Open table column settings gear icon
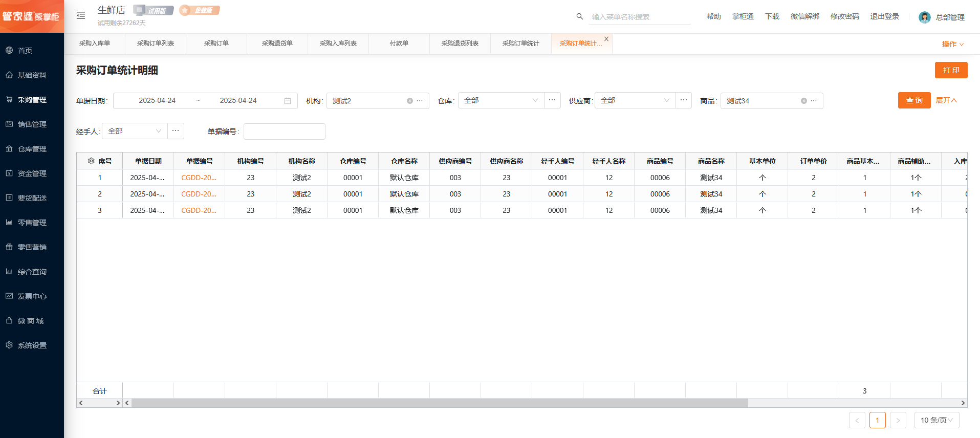The image size is (980, 438). click(x=91, y=161)
